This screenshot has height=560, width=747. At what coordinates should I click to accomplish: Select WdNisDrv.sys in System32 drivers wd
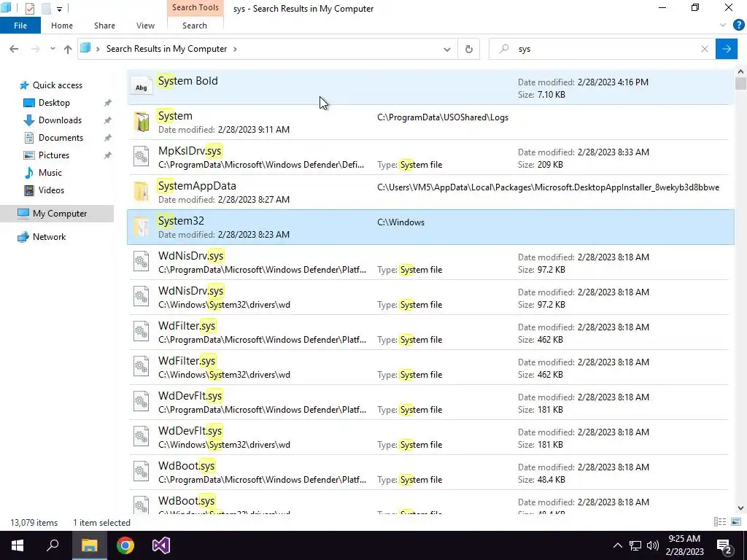(x=430, y=297)
